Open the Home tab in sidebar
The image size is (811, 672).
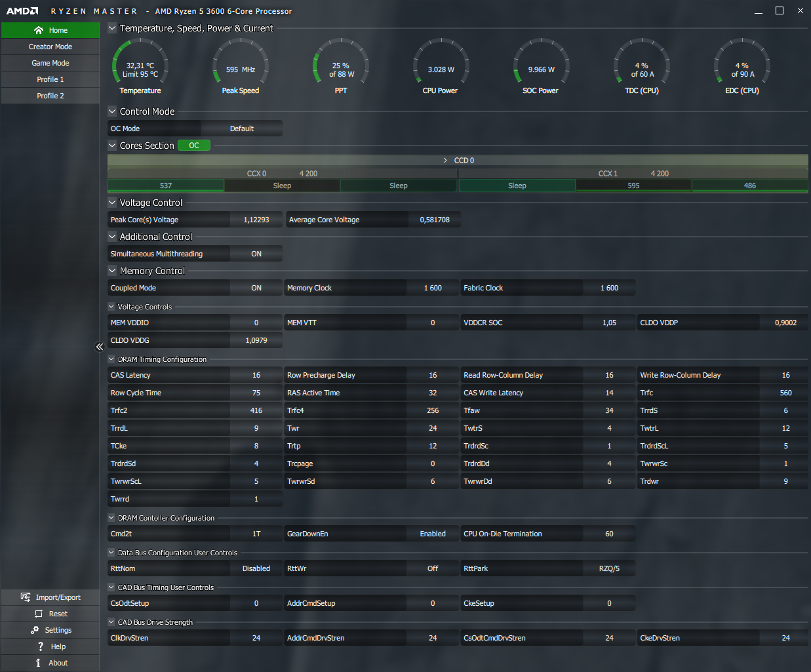pyautogui.click(x=50, y=30)
